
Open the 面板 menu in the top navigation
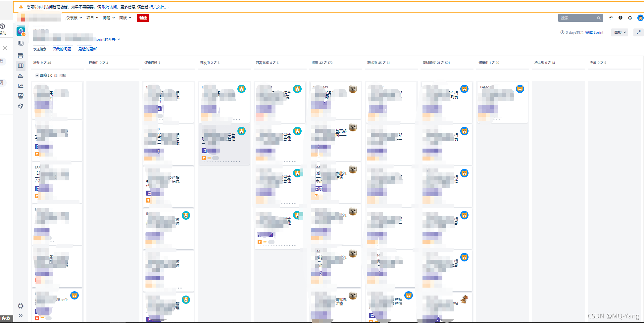[125, 18]
